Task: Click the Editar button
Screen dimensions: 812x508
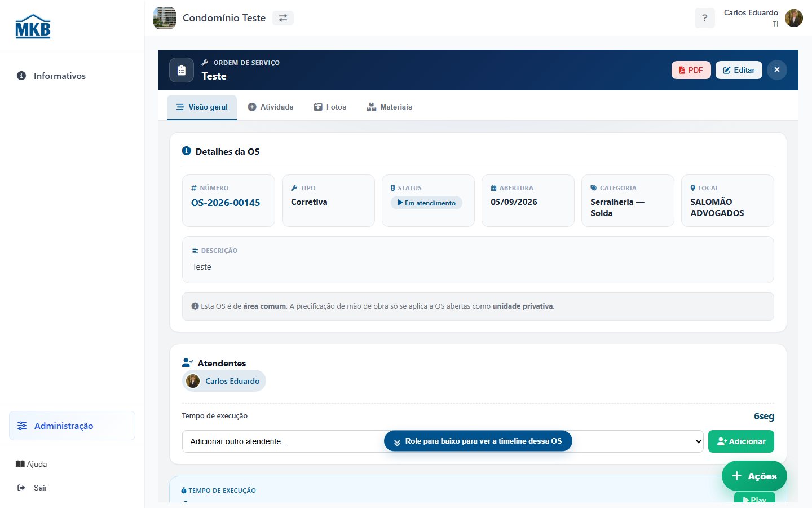Action: point(739,70)
